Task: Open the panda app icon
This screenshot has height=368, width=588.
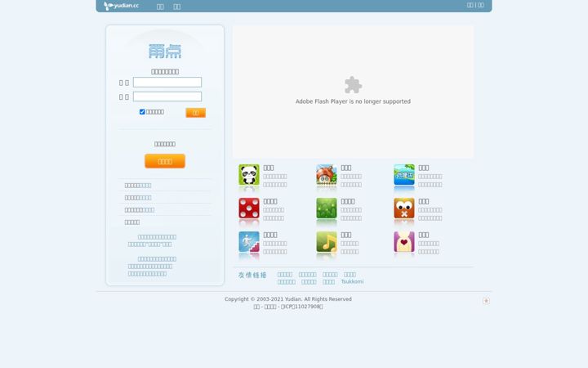Action: click(249, 175)
